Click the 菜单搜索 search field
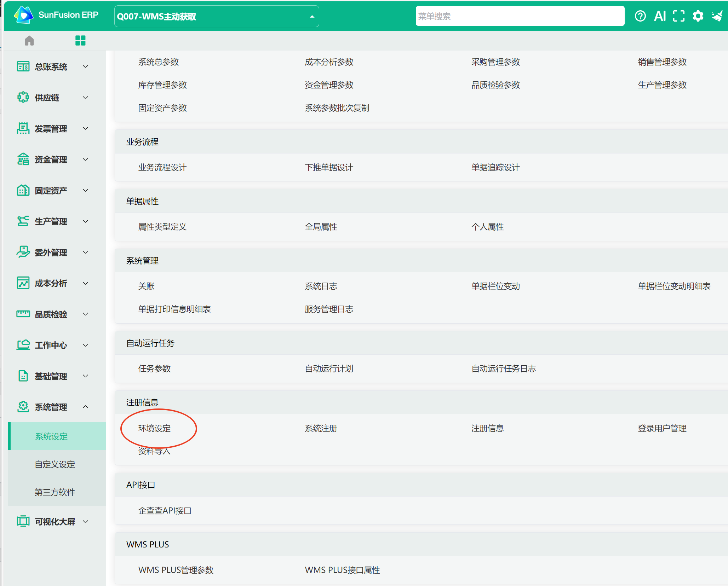728x586 pixels. [x=520, y=16]
